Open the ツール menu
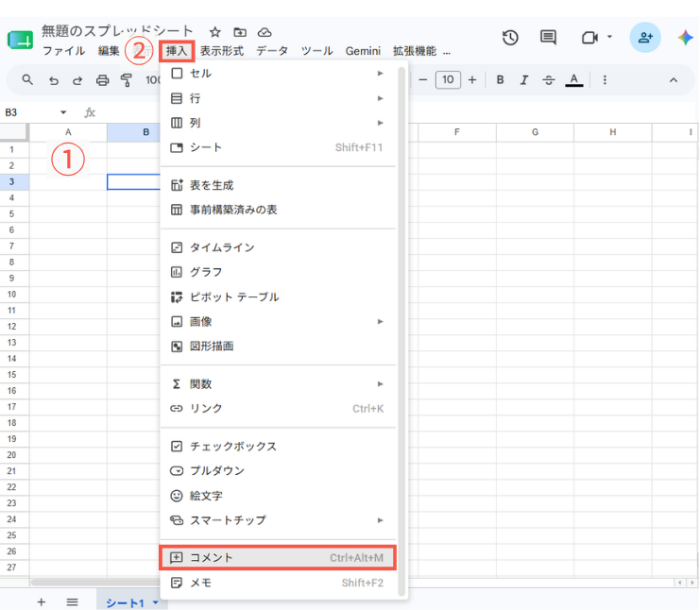The width and height of the screenshot is (700, 610). tap(317, 51)
